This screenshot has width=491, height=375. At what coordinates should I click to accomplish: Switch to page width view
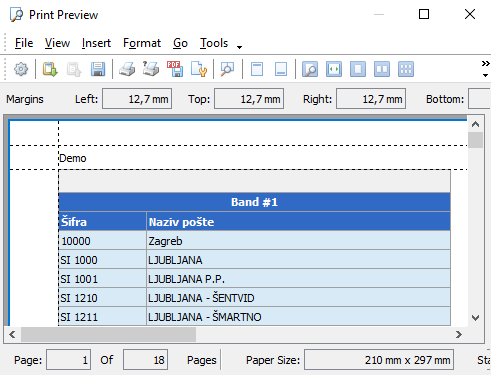click(x=334, y=69)
